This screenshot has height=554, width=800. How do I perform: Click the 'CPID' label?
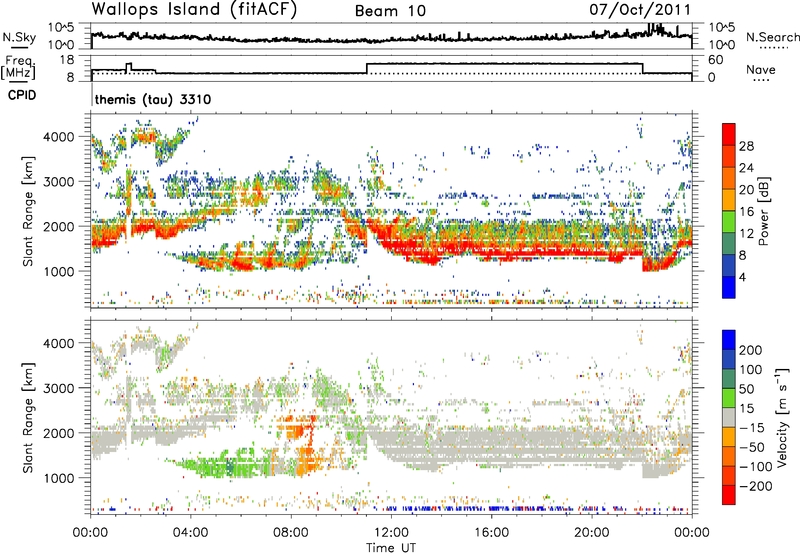[22, 95]
